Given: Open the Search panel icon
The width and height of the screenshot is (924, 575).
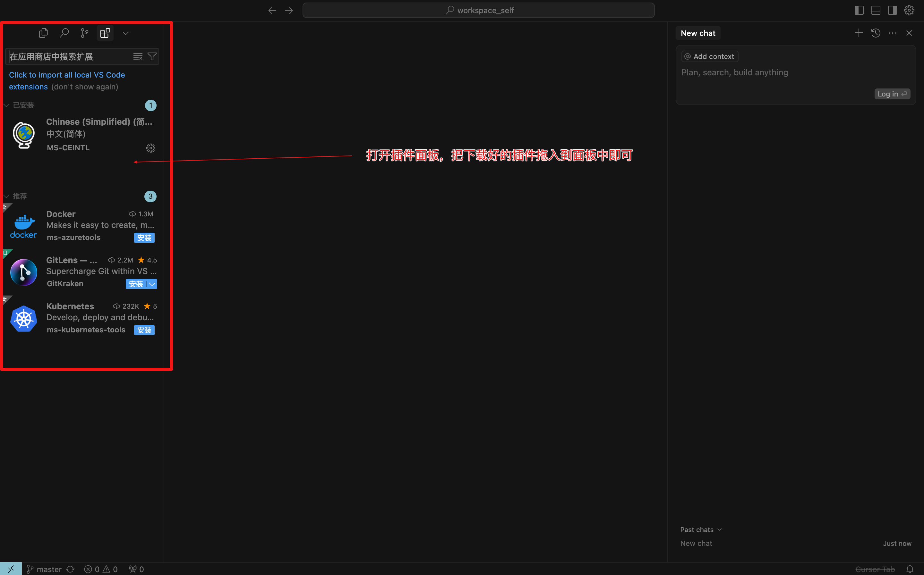Looking at the screenshot, I should click(x=64, y=33).
